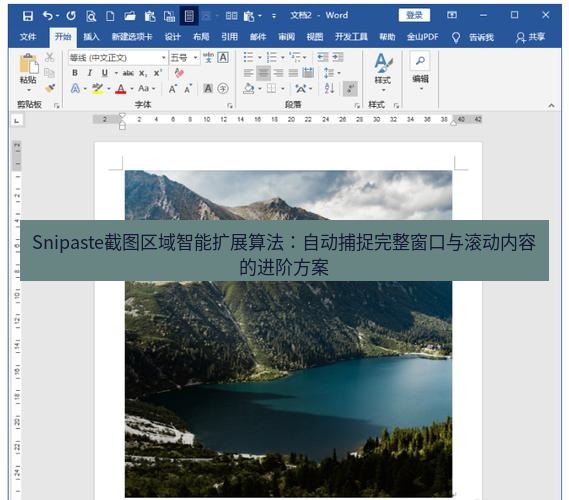Increase font size with the larger A
The height and width of the screenshot is (500, 569).
pos(173,89)
